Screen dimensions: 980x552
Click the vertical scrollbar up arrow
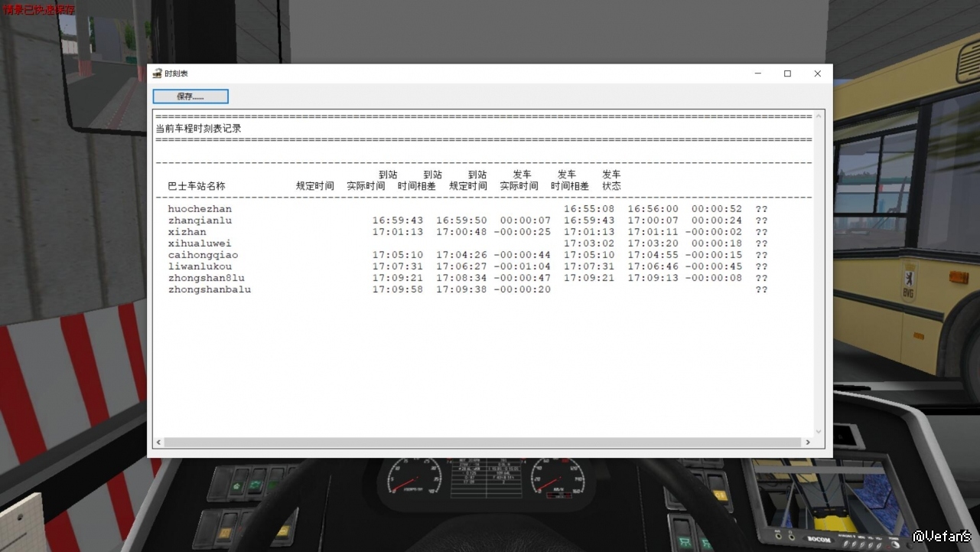[819, 116]
